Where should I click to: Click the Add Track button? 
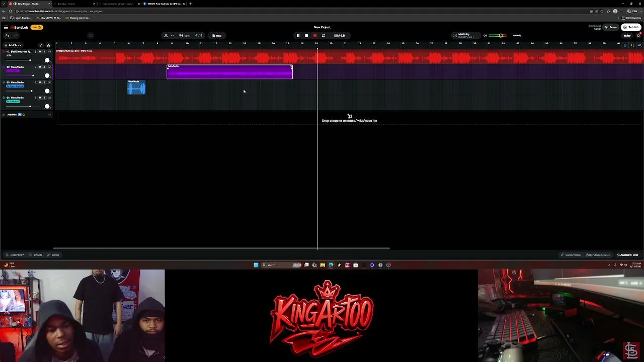tap(13, 45)
